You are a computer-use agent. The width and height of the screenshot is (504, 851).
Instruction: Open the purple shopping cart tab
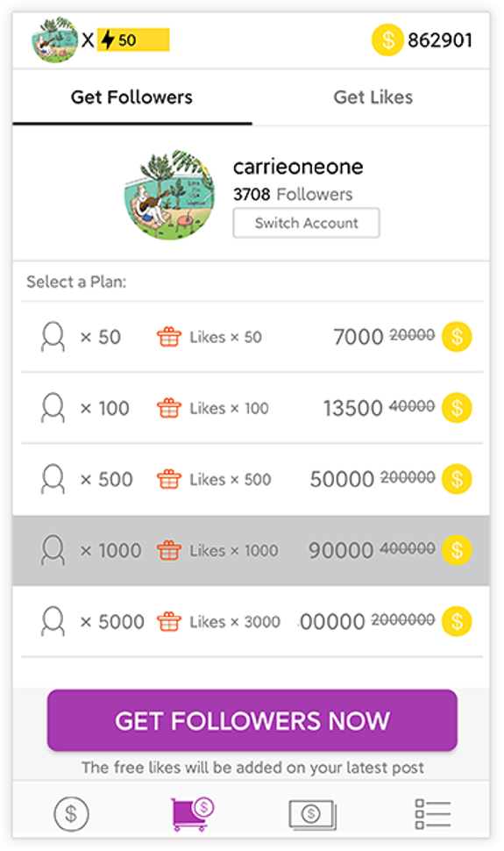tap(193, 813)
